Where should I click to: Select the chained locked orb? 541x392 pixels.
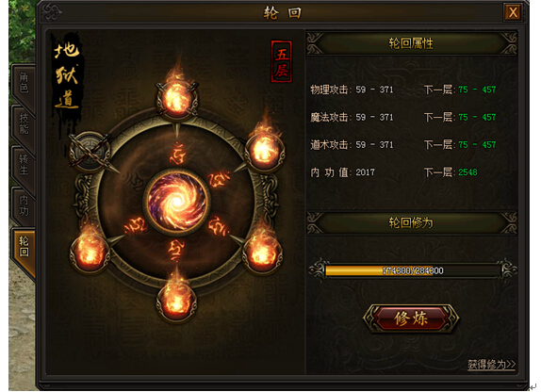[x=90, y=151]
